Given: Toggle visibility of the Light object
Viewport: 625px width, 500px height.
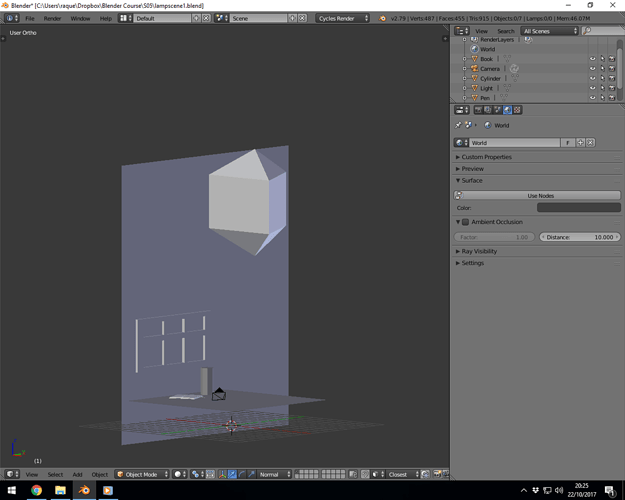Looking at the screenshot, I should tap(593, 88).
